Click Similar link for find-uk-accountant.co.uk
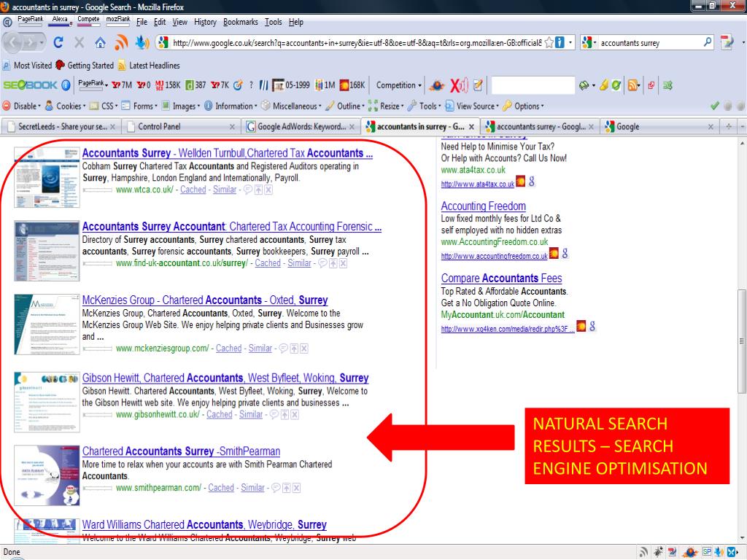This screenshot has width=747, height=560. (x=299, y=262)
